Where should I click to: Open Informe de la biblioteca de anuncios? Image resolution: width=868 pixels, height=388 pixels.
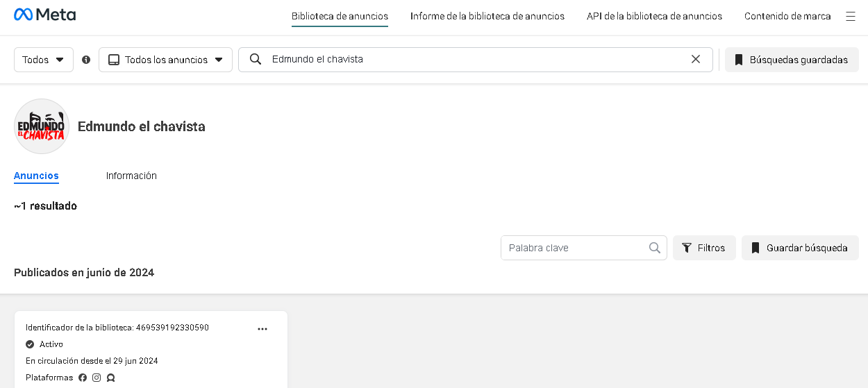[x=487, y=16]
